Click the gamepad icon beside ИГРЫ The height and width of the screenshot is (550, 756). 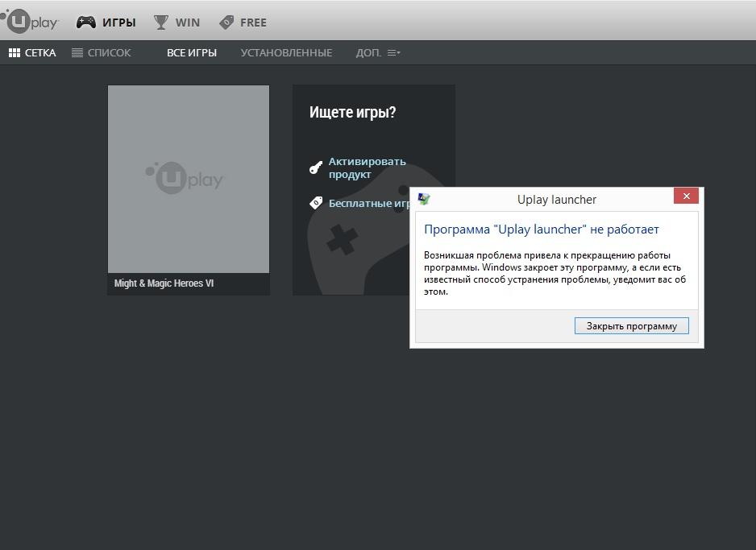pyautogui.click(x=85, y=23)
